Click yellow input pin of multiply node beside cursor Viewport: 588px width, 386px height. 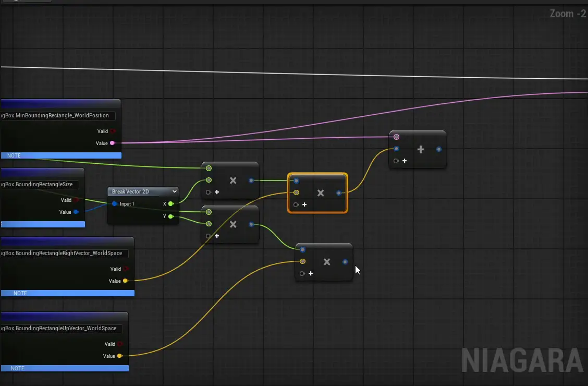pos(303,261)
